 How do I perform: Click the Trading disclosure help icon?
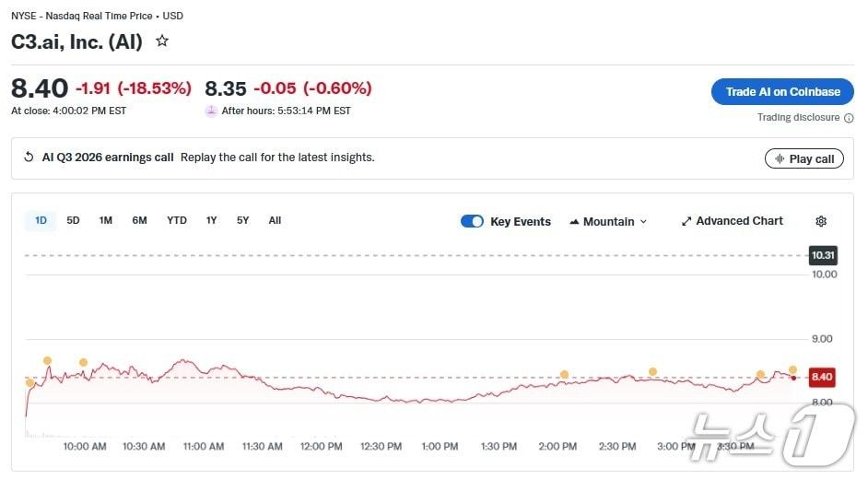coord(849,118)
